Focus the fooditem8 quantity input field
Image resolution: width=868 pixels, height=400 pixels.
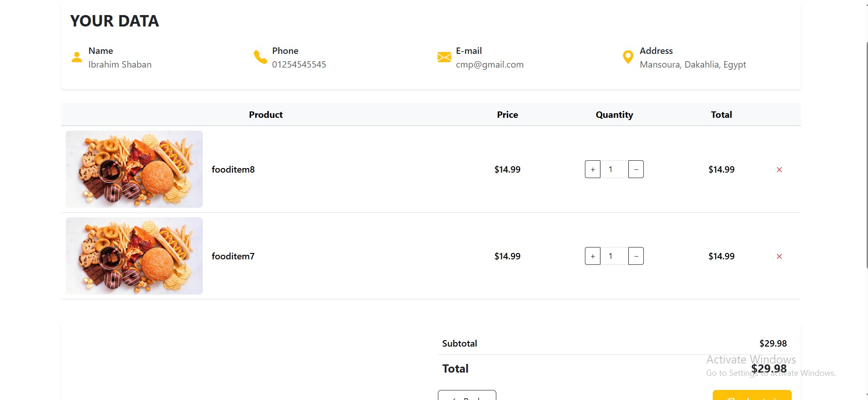[614, 169]
